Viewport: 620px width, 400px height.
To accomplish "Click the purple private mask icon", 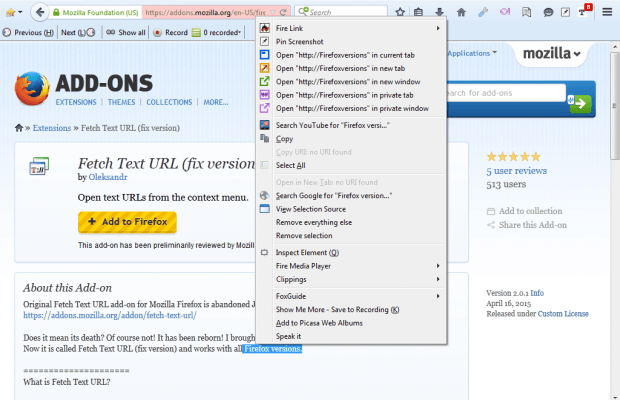I will 505,12.
